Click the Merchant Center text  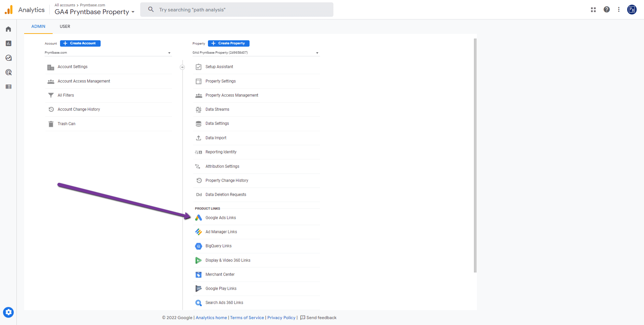pyautogui.click(x=220, y=274)
